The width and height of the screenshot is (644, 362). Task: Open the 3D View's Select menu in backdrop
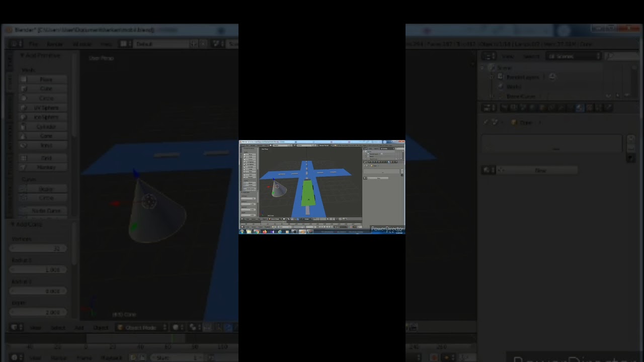click(58, 328)
